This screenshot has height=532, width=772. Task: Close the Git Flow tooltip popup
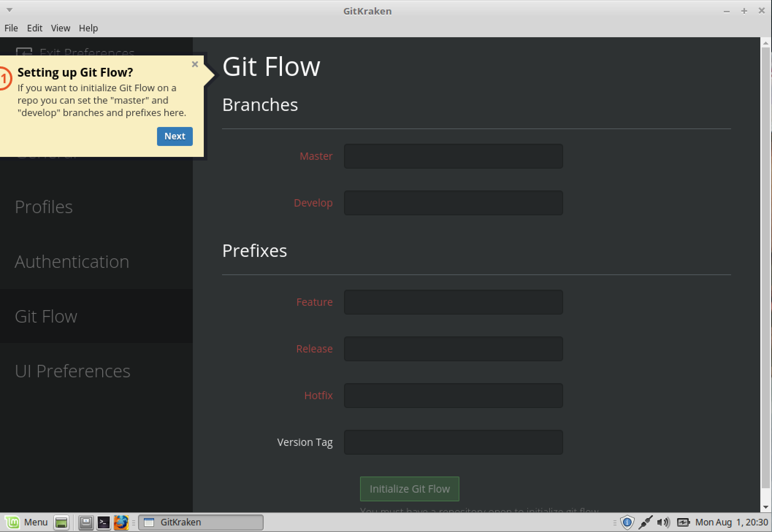click(195, 65)
